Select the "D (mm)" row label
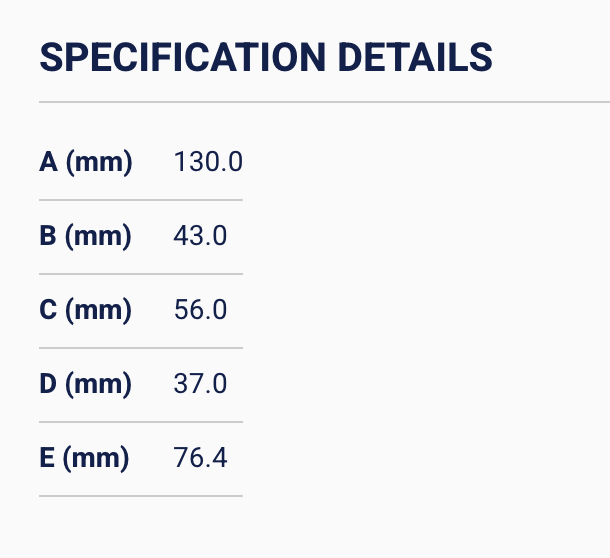This screenshot has height=558, width=610. [85, 384]
